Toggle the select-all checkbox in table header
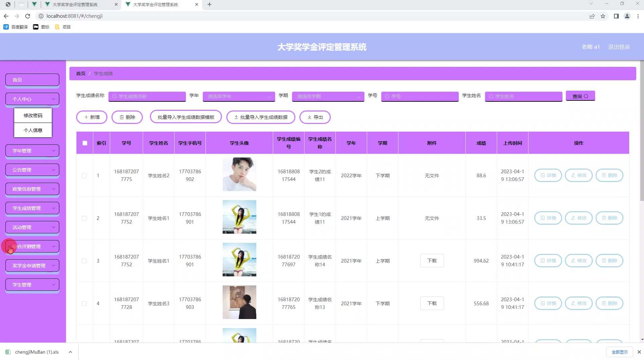Viewport: 644px width, 360px height. click(x=85, y=143)
